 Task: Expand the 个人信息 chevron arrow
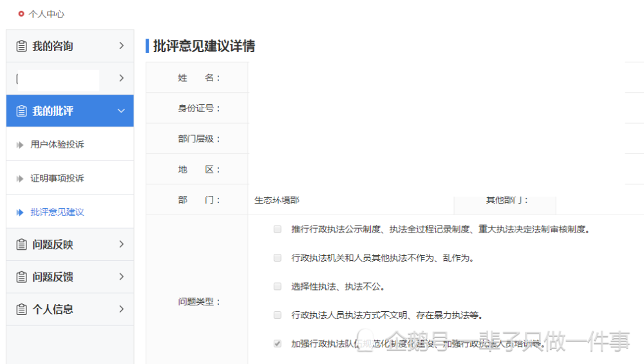point(121,309)
